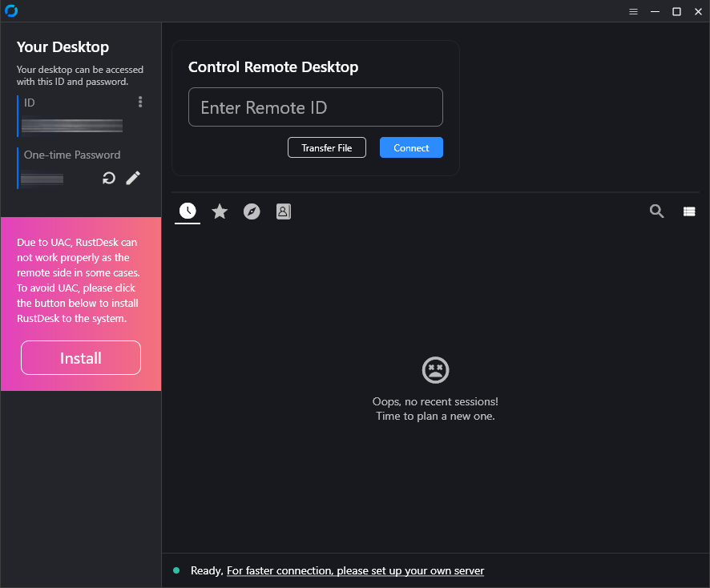Click the Transfer File button

pyautogui.click(x=326, y=147)
